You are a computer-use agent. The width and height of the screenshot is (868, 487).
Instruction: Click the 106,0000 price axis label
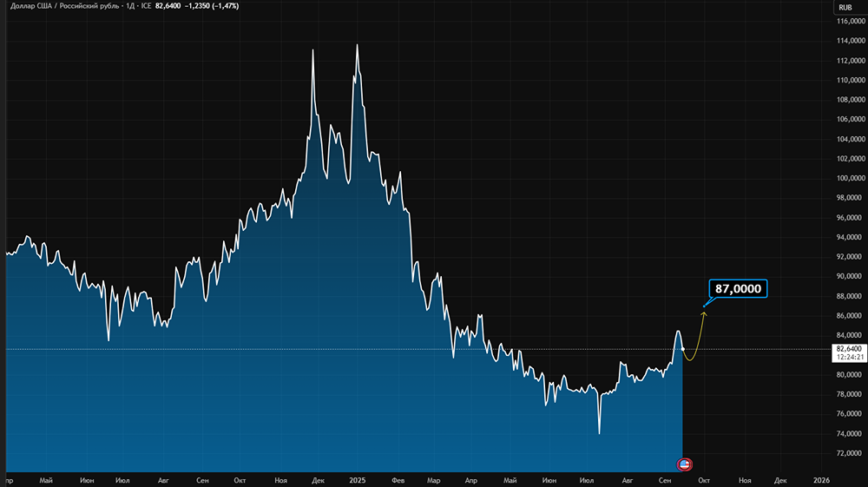tap(851, 119)
